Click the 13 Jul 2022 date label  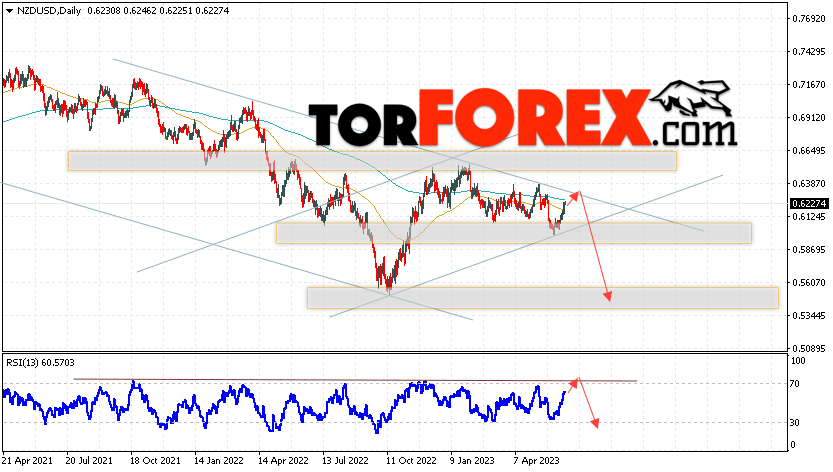[x=345, y=461]
